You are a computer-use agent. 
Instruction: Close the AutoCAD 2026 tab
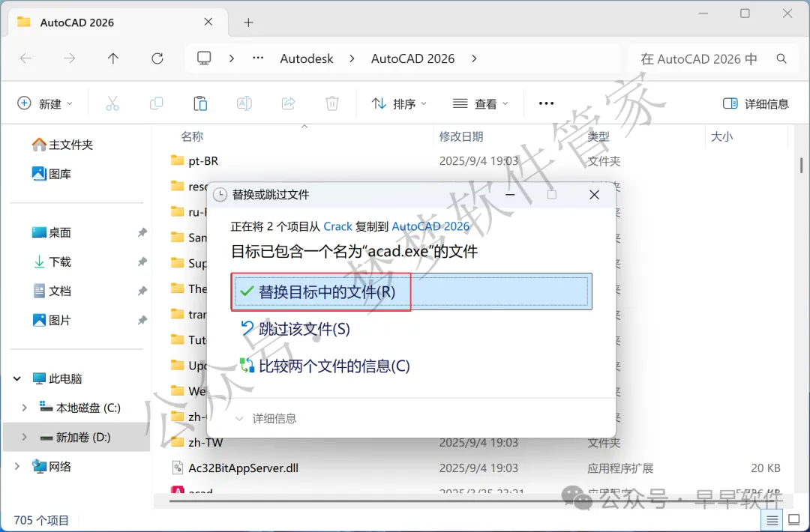point(208,22)
